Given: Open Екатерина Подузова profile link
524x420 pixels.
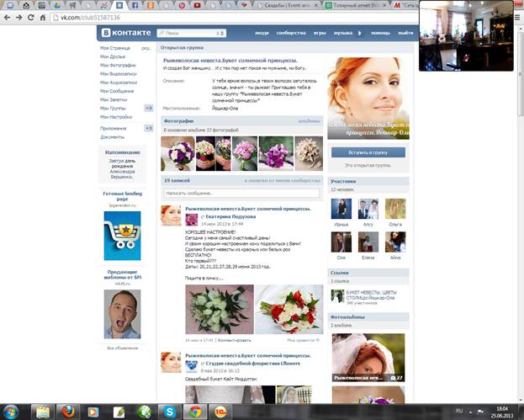Looking at the screenshot, I should (x=230, y=216).
